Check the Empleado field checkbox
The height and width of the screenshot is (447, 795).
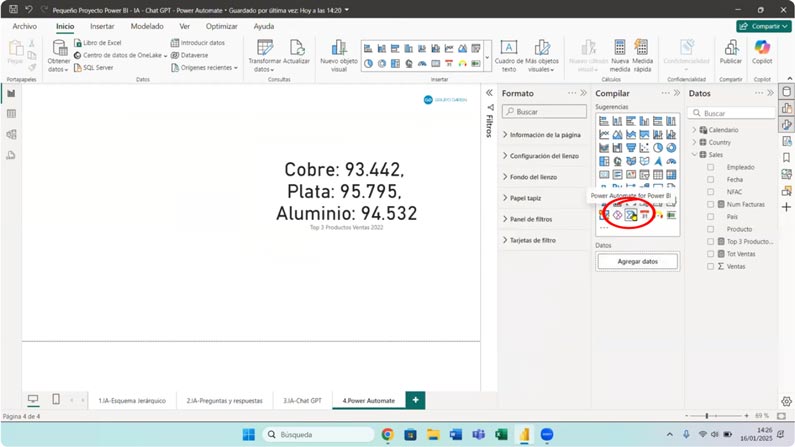point(711,167)
